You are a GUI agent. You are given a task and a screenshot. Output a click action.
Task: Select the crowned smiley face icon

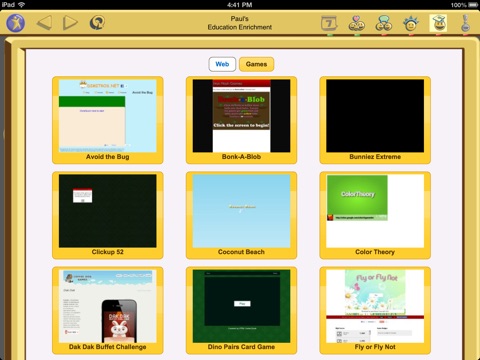coord(411,23)
